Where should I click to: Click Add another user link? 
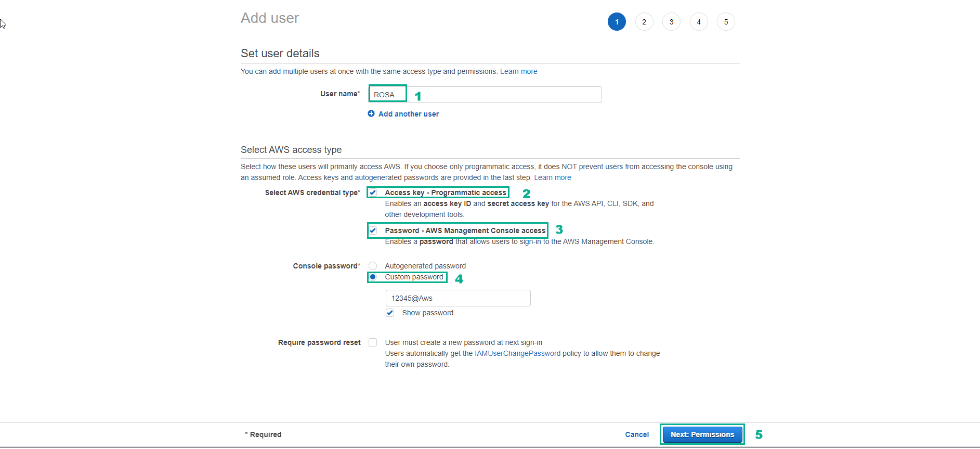click(x=408, y=114)
